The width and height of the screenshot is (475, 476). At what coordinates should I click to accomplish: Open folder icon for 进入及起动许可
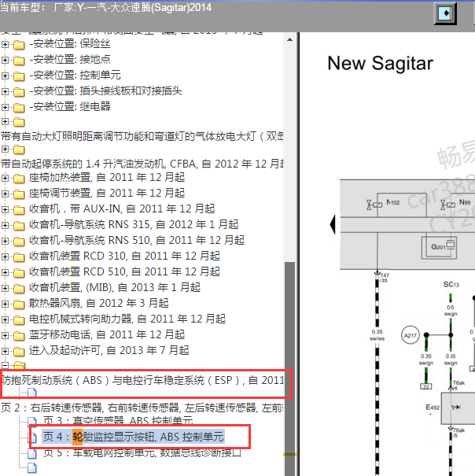pos(19,352)
